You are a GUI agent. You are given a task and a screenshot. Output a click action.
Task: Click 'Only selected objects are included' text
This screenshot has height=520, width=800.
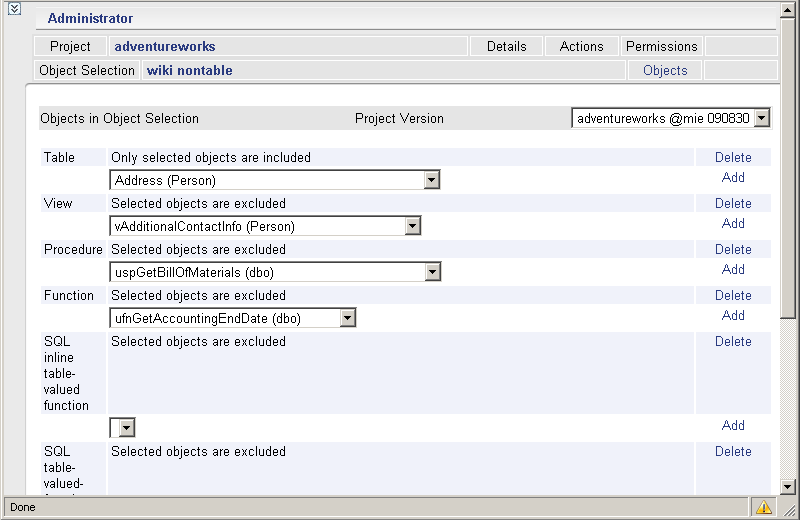point(211,157)
